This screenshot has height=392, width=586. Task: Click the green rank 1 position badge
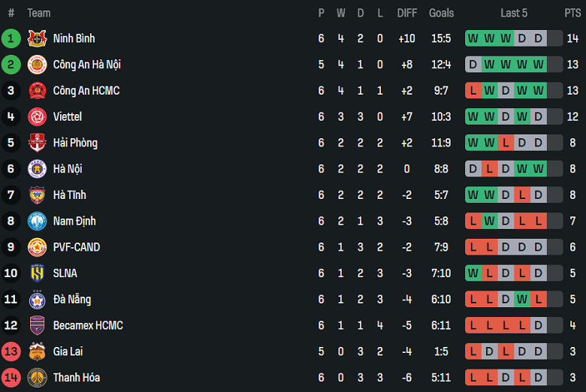pos(11,38)
